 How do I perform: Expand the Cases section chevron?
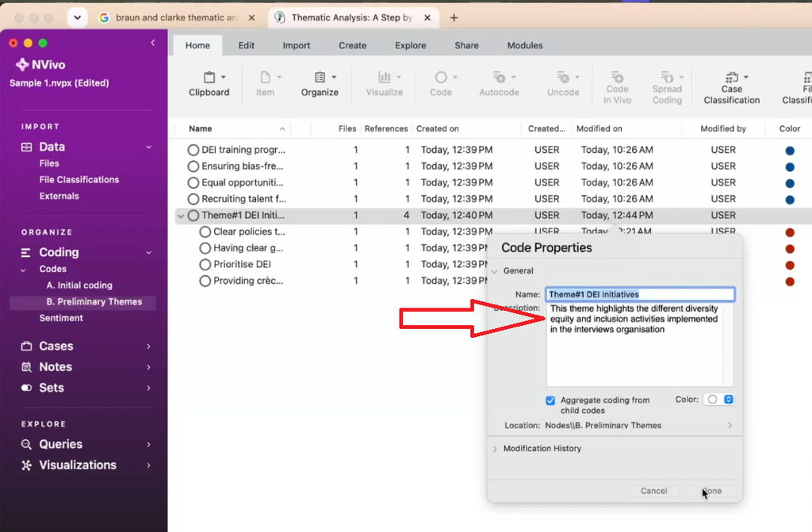pyautogui.click(x=148, y=346)
